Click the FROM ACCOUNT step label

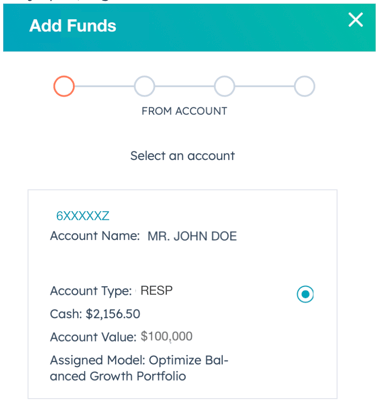[x=184, y=111]
